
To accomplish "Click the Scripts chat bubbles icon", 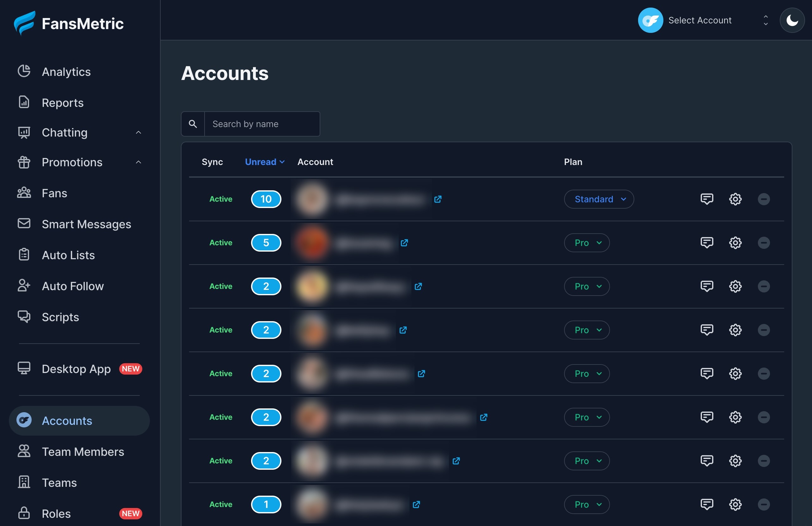I will click(x=24, y=317).
